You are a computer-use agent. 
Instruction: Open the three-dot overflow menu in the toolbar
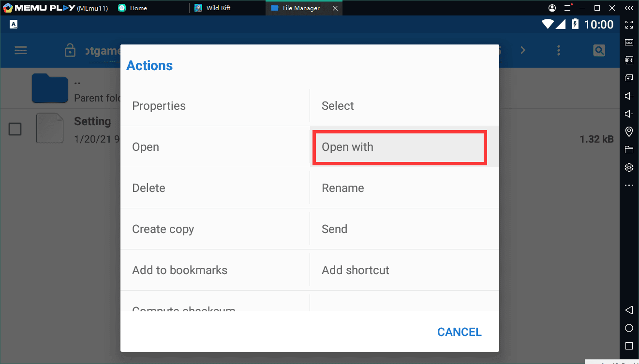coord(559,50)
